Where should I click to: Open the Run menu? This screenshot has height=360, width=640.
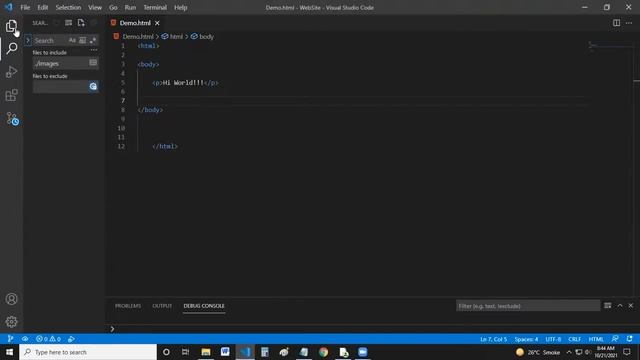(130, 7)
